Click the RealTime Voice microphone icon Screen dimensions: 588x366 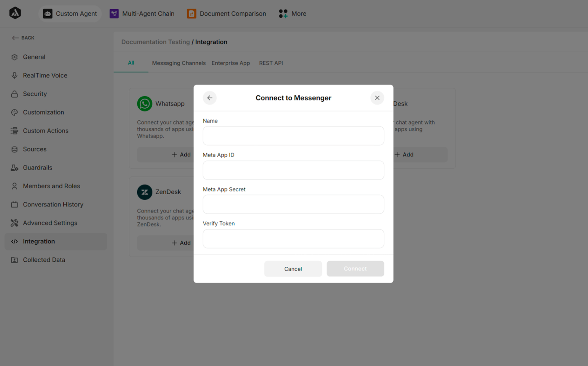point(15,75)
